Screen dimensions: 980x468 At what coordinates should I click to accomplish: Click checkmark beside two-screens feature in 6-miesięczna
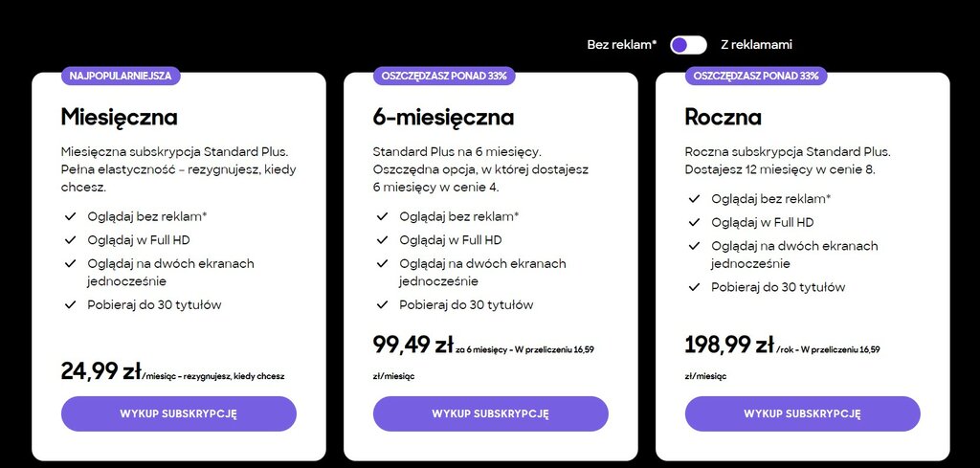coord(382,264)
